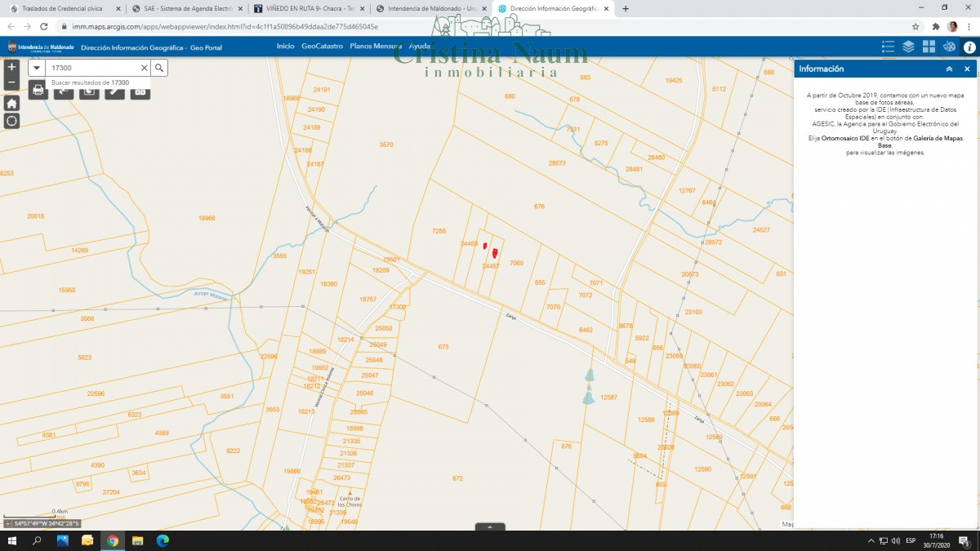
Task: Open the palette draw widget
Action: click(x=949, y=47)
